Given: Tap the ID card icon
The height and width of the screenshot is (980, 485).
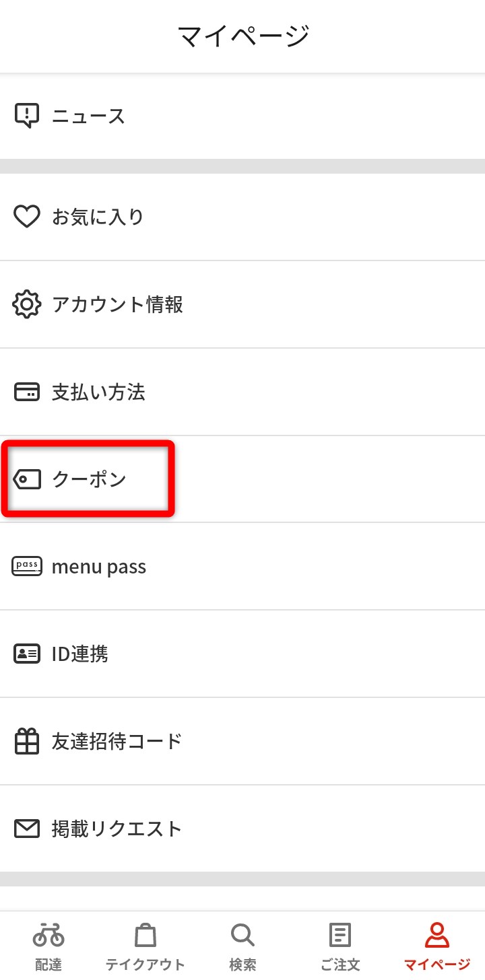Looking at the screenshot, I should point(27,654).
